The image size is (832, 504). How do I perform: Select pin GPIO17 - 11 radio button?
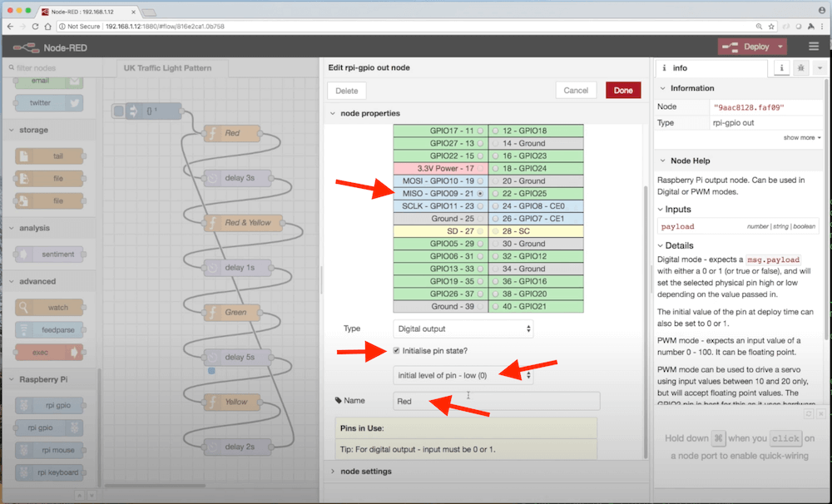coord(480,131)
